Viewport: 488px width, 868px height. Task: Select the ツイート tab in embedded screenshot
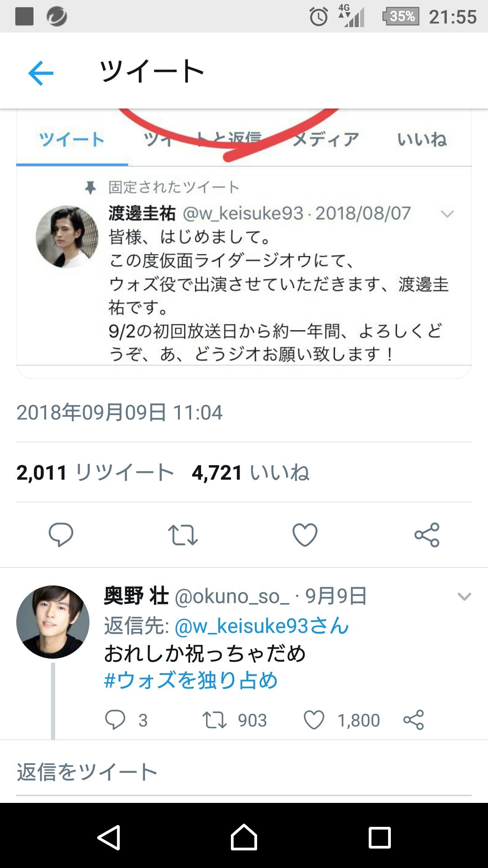pos(71,139)
